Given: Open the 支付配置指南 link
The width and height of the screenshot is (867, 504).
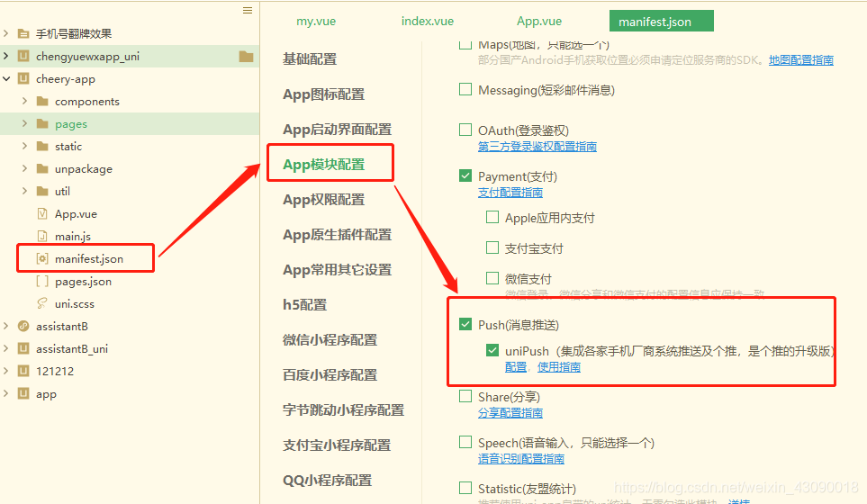Looking at the screenshot, I should [x=510, y=192].
